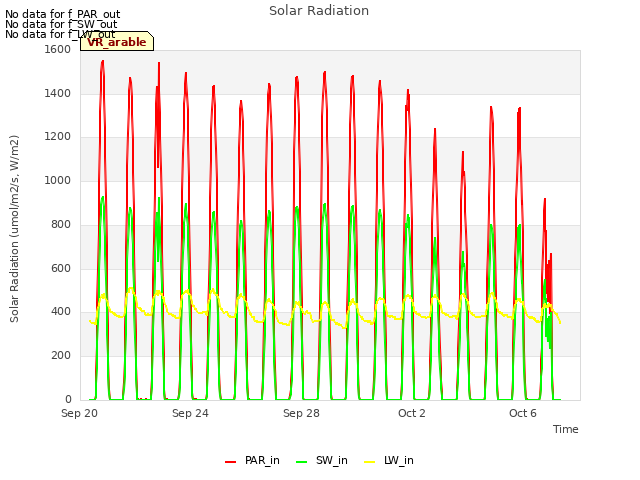Image resolution: width=640 pixels, height=480 pixels.
Task: Click the 1200 y-axis tick label
Action: click(x=58, y=137)
